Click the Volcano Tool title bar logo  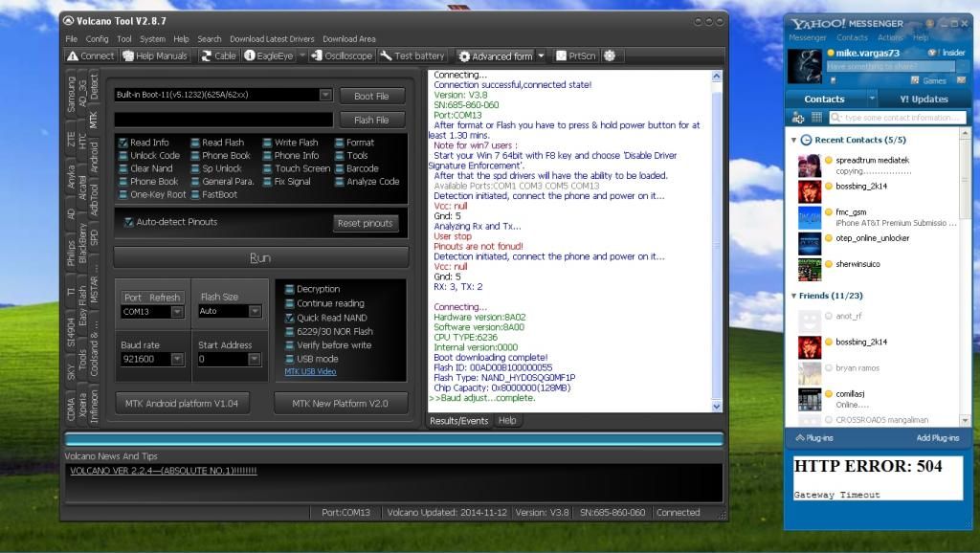69,21
